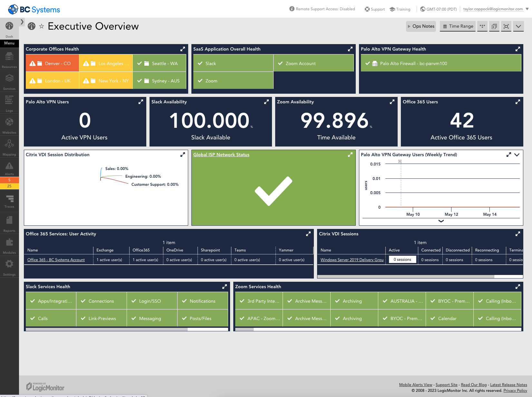The height and width of the screenshot is (397, 532).
Task: Favorite the dashboard with the star icon
Action: [42, 26]
